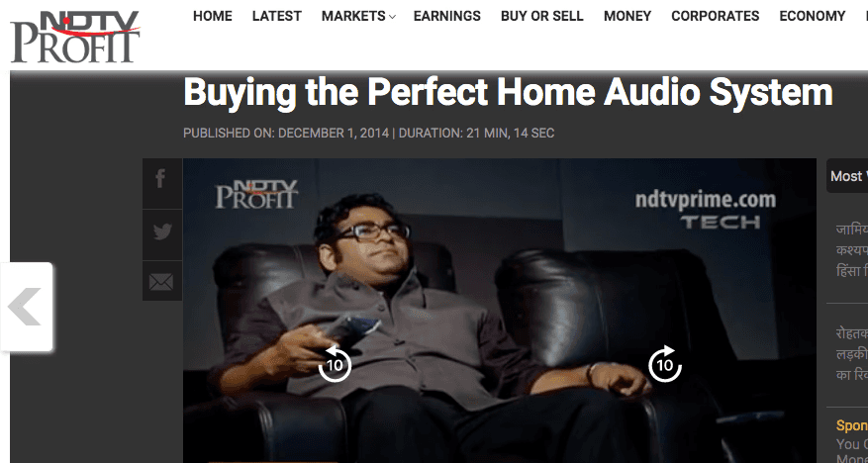Open the Economy menu item

(x=813, y=17)
